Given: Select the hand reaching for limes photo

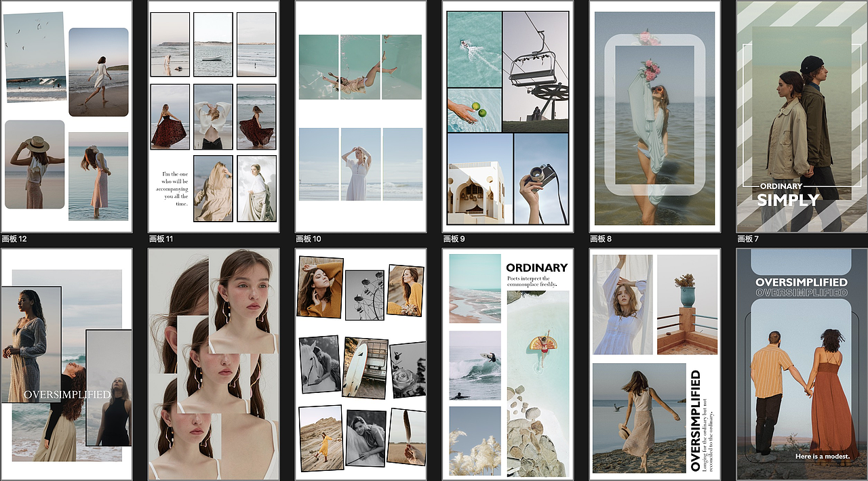Looking at the screenshot, I should click(x=474, y=110).
